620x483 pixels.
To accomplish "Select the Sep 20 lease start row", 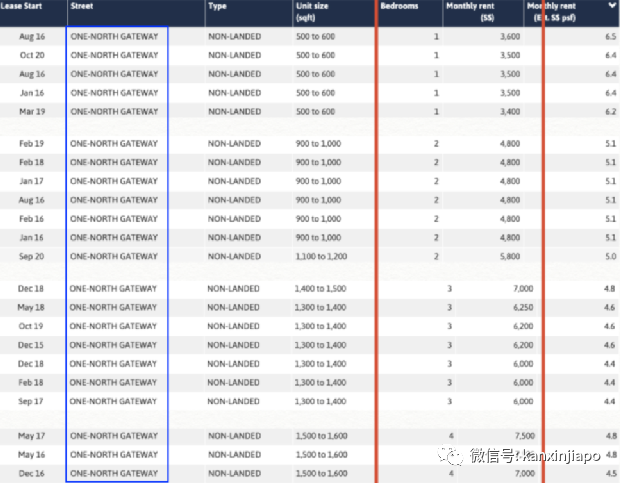I will point(32,256).
